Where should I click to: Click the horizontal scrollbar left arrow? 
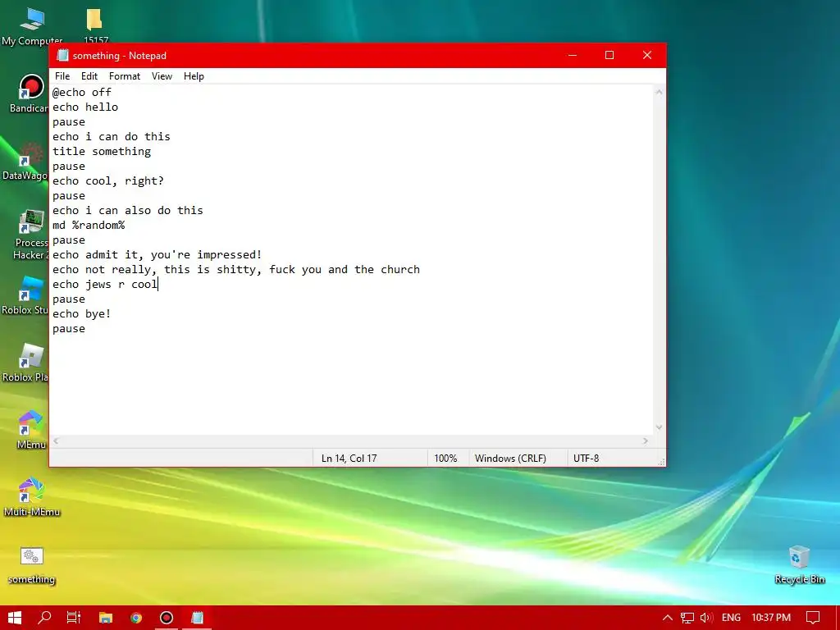(x=57, y=441)
